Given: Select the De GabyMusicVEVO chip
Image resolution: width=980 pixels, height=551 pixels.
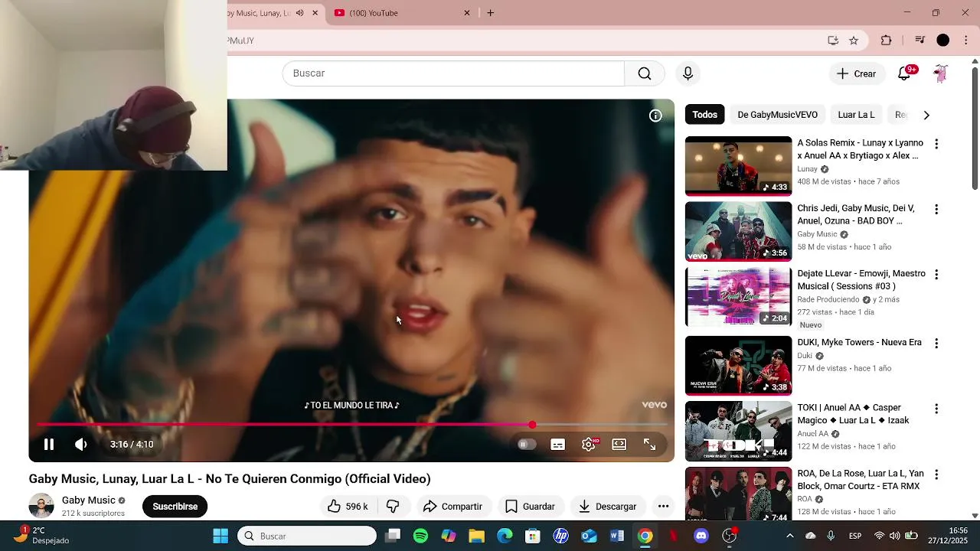Looking at the screenshot, I should pos(777,115).
